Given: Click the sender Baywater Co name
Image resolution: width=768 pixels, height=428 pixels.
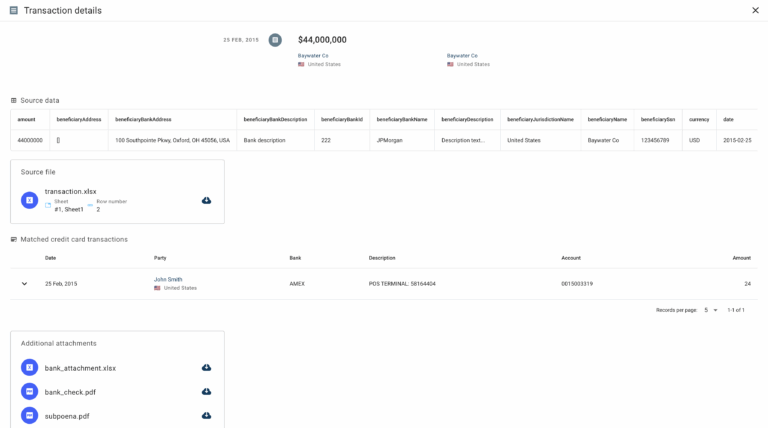Looking at the screenshot, I should click(x=313, y=56).
